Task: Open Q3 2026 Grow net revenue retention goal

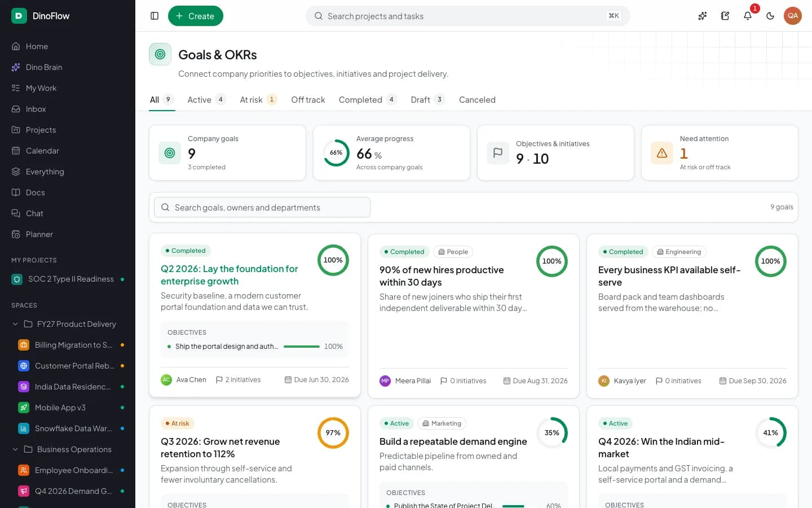Action: 220,448
